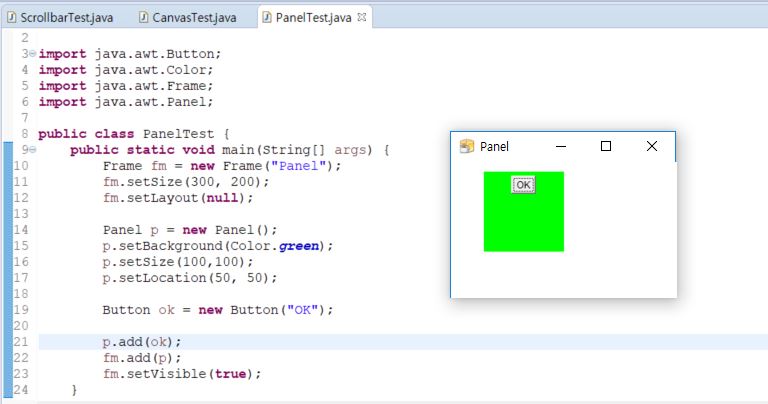Switch to the ScrollbarTest.java tab
This screenshot has height=404, width=768.
(60, 18)
